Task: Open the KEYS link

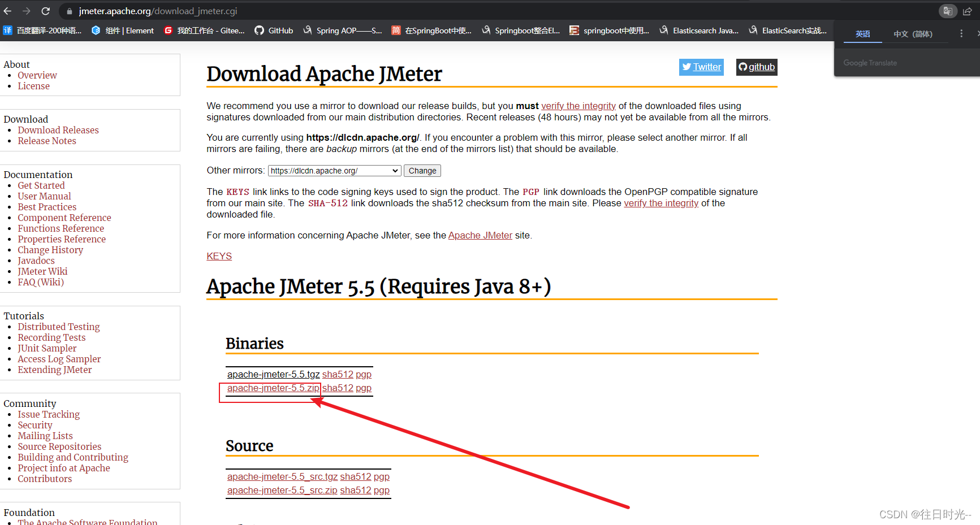Action: 219,256
